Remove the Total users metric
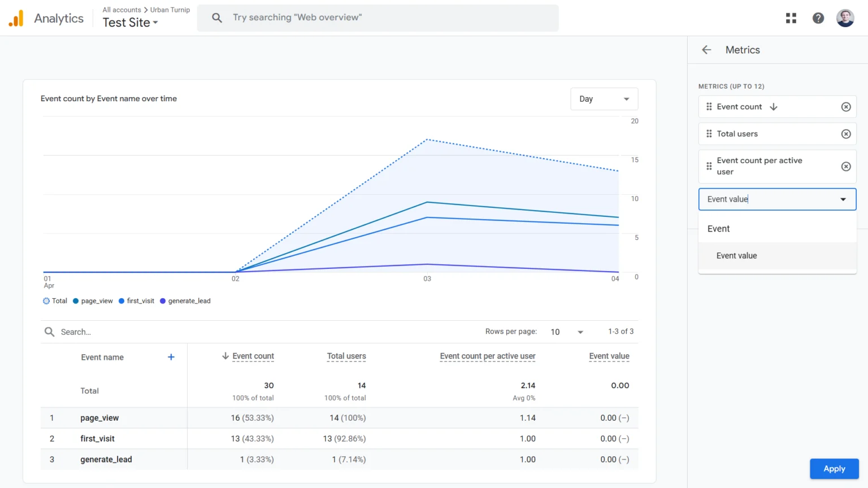868x488 pixels. 846,134
